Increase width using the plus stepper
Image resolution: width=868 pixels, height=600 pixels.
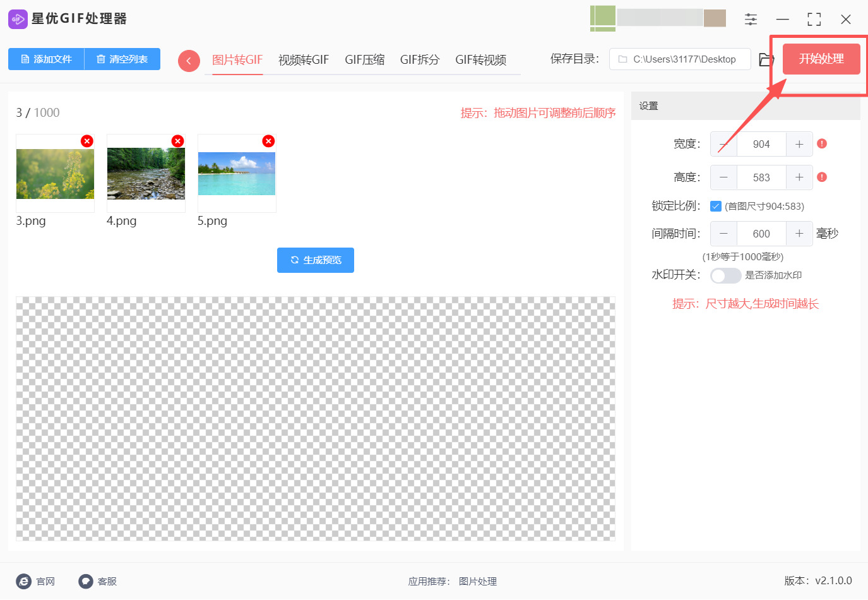tap(799, 144)
